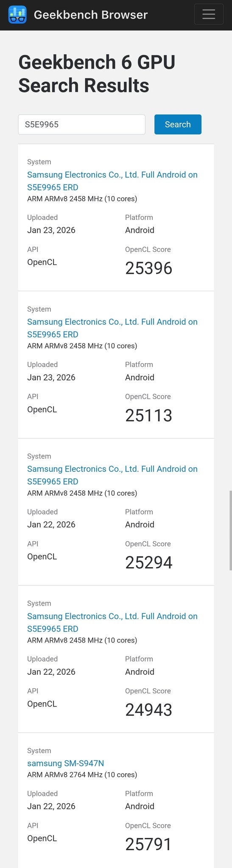Click the 24943 OpenCL score
The width and height of the screenshot is (232, 868).
[149, 710]
